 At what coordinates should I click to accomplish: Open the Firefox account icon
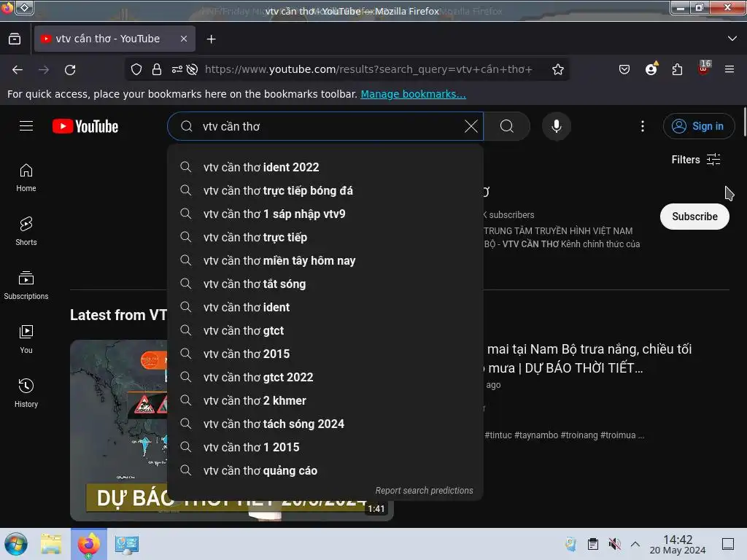[651, 69]
